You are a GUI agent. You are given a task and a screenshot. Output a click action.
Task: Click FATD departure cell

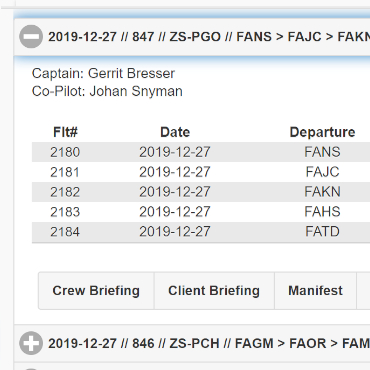pos(322,232)
